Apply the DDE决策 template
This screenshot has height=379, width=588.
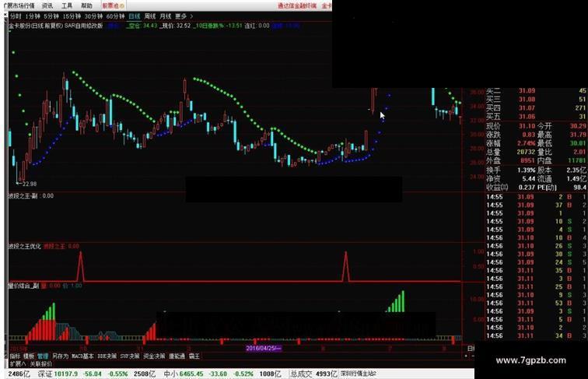[x=107, y=356]
